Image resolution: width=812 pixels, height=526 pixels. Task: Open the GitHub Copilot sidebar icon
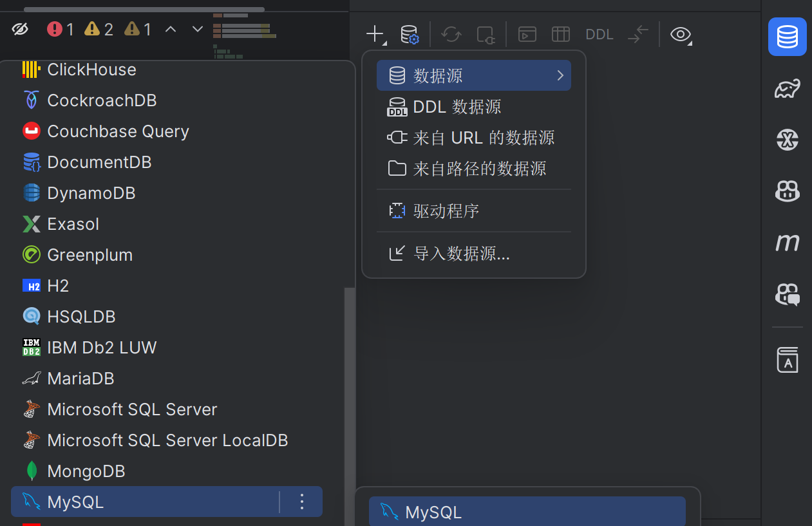pyautogui.click(x=787, y=191)
